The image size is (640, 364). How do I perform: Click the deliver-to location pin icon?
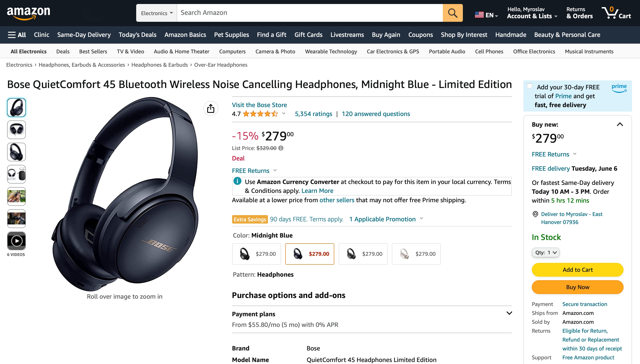pyautogui.click(x=535, y=214)
